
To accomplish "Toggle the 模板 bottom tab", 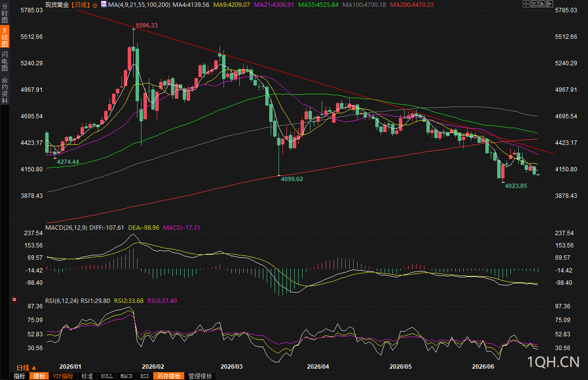I will click(39, 376).
